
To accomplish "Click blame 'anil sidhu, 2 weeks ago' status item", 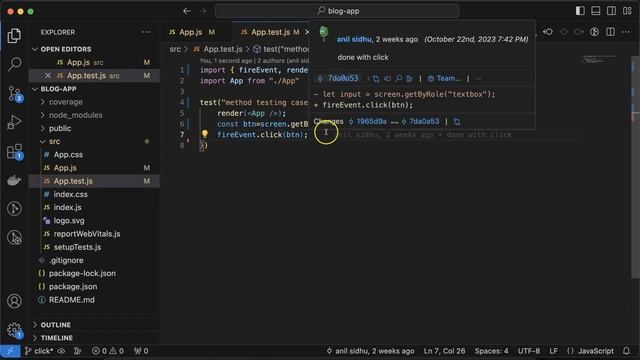I will click(370, 351).
